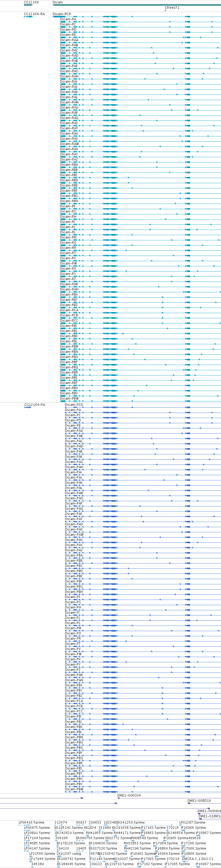Click protein Dscam-PAL

(x=73, y=488)
